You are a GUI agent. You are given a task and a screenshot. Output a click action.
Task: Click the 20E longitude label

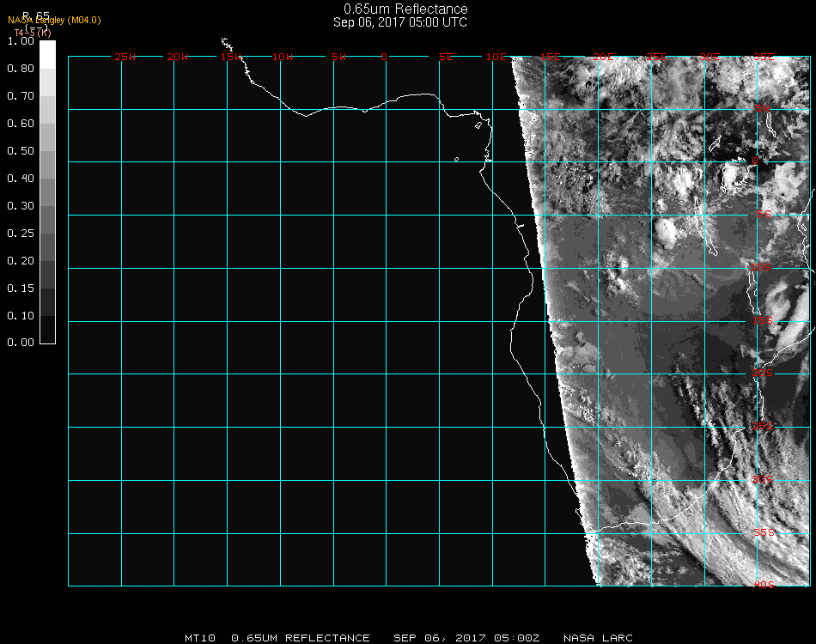tap(604, 57)
